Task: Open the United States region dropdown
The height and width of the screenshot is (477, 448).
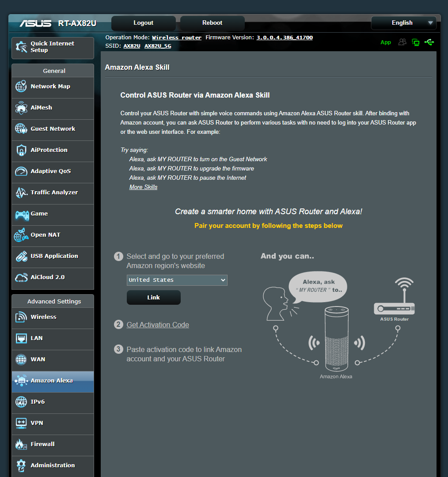Action: tap(177, 280)
